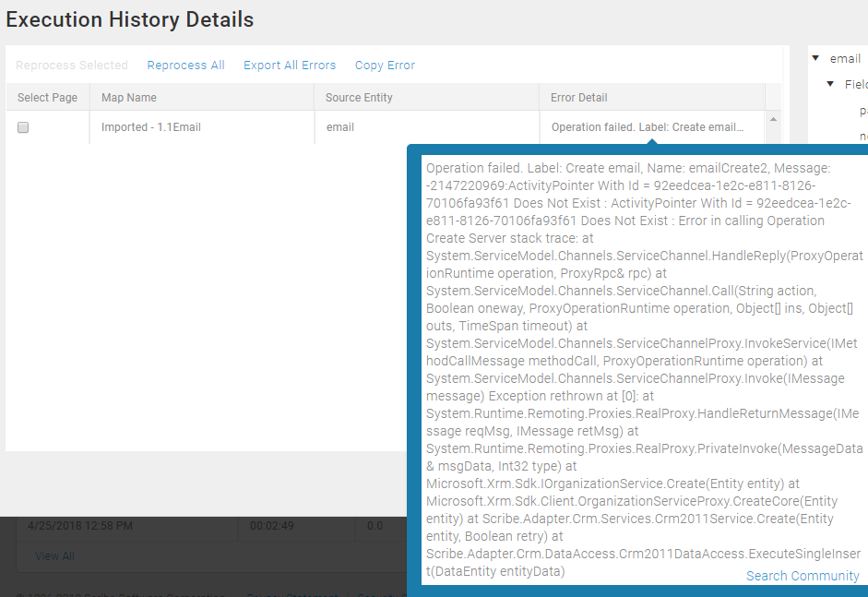Export All Errors from the toolbar

pos(290,66)
